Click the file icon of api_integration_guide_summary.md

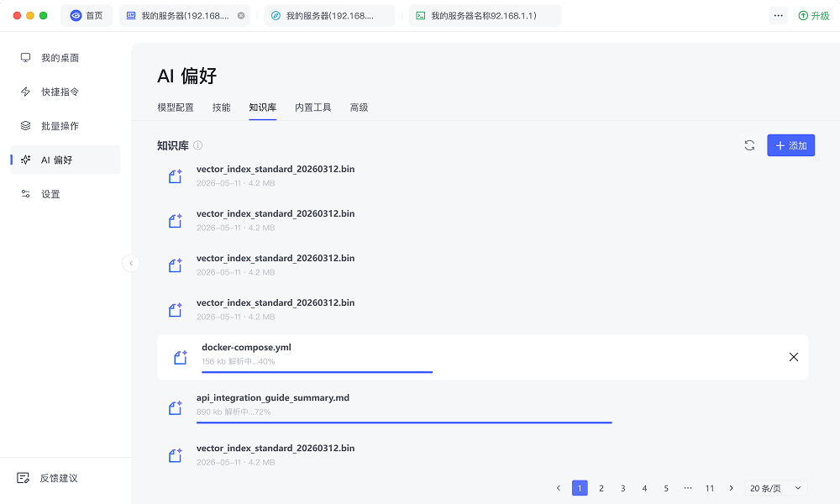(x=176, y=408)
